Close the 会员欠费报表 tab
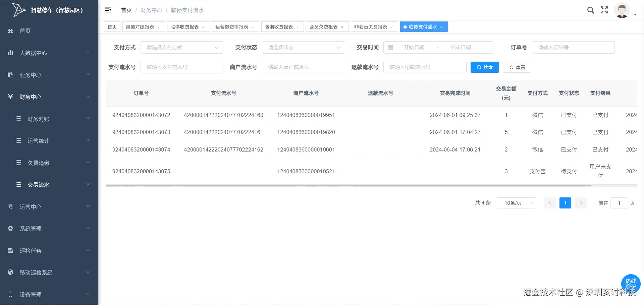Image resolution: width=644 pixels, height=305 pixels. [x=342, y=27]
